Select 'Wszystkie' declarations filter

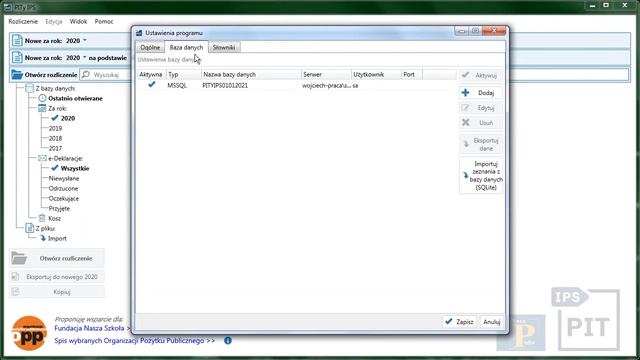(x=75, y=168)
